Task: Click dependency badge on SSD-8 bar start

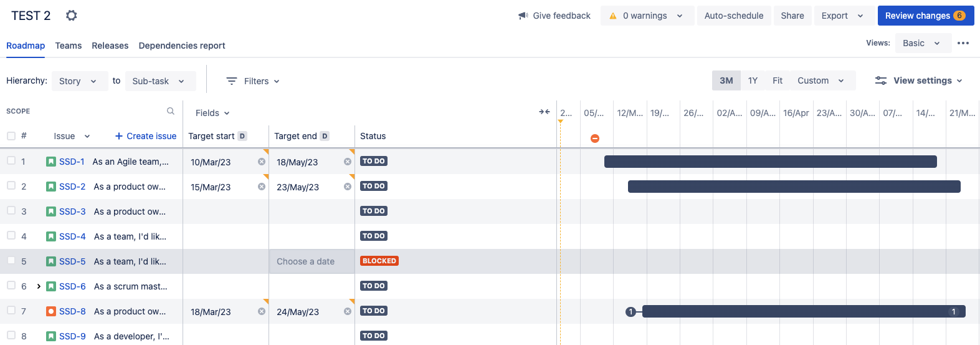Action: 631,312
